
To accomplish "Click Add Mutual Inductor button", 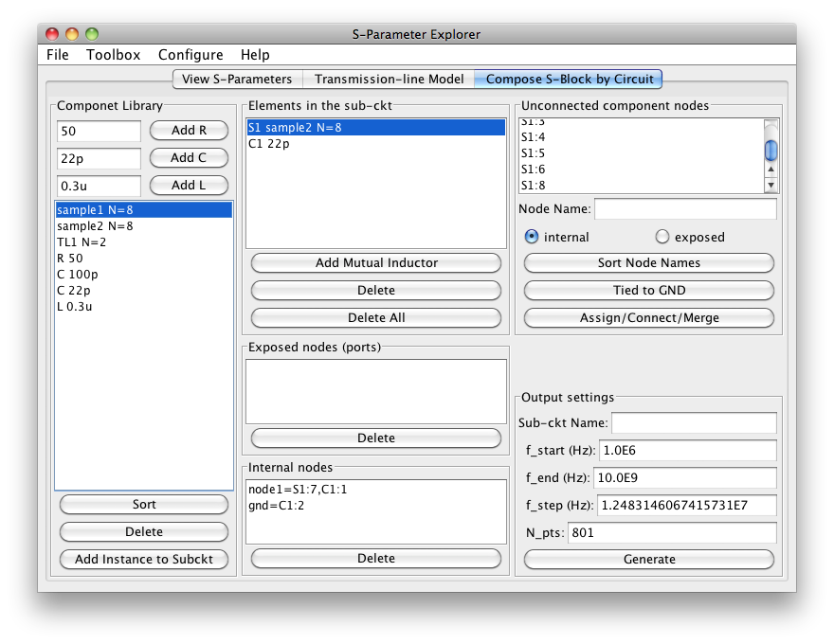I will click(x=375, y=263).
